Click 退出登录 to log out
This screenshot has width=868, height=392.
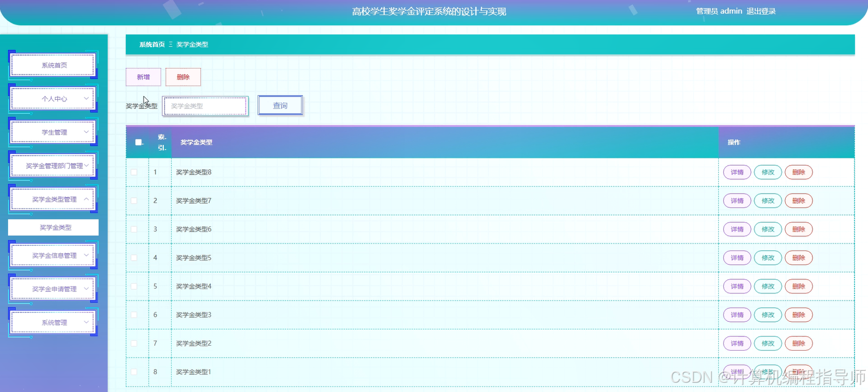pos(761,11)
